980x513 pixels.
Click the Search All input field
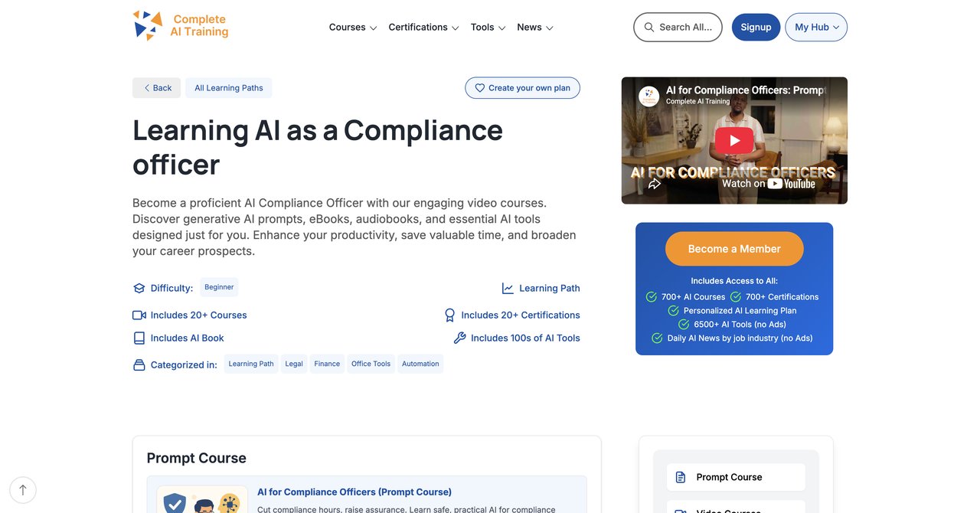pyautogui.click(x=678, y=27)
